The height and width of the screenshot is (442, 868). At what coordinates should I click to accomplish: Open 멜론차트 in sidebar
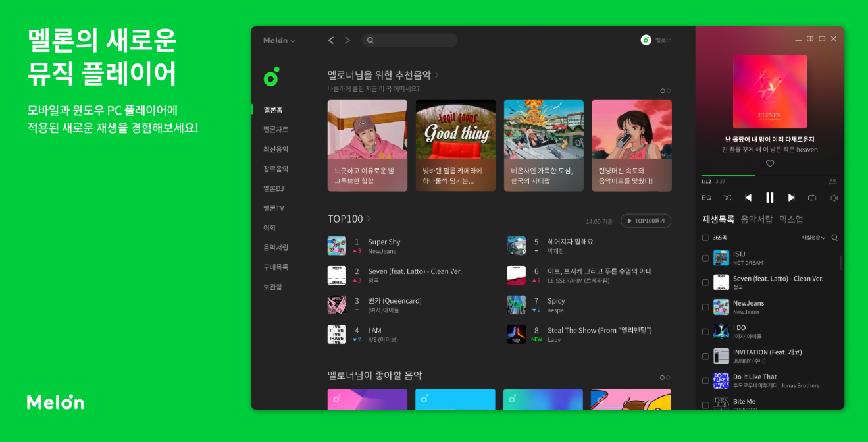(x=276, y=130)
